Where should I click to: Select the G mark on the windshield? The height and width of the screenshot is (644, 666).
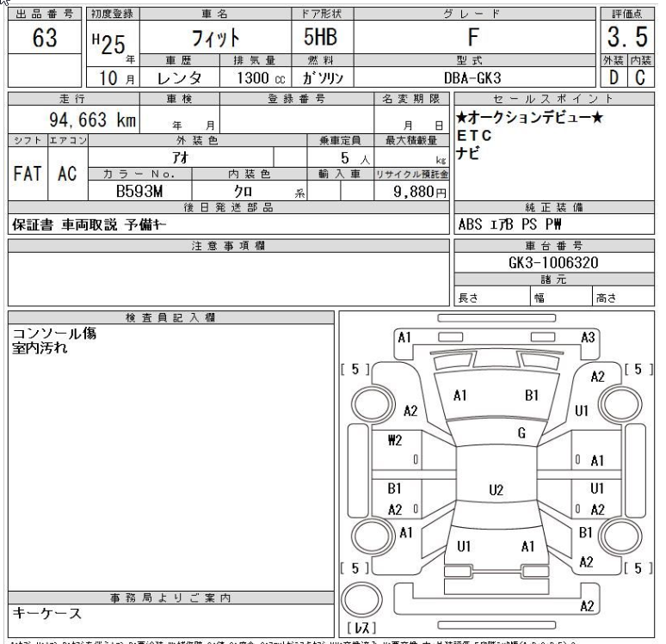[521, 434]
